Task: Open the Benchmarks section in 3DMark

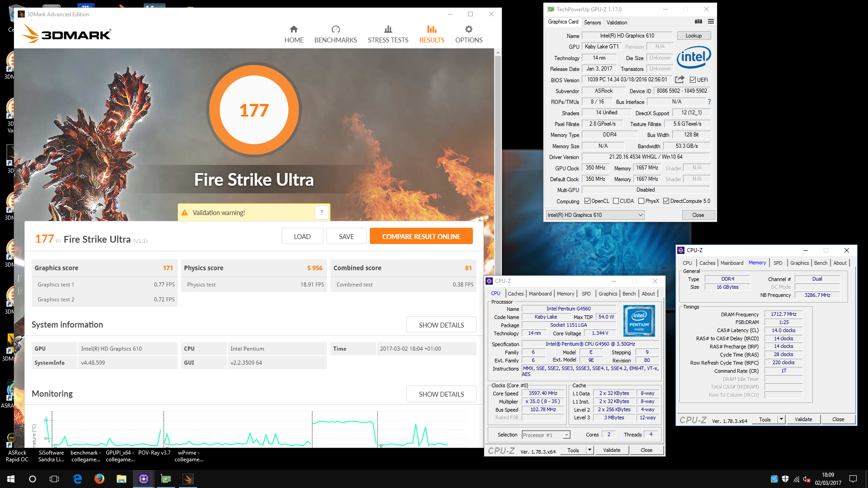Action: (x=335, y=34)
